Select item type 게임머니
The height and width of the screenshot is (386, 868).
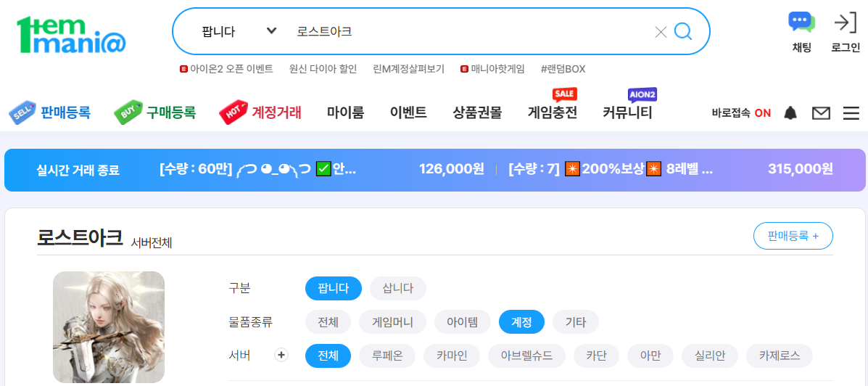(392, 321)
